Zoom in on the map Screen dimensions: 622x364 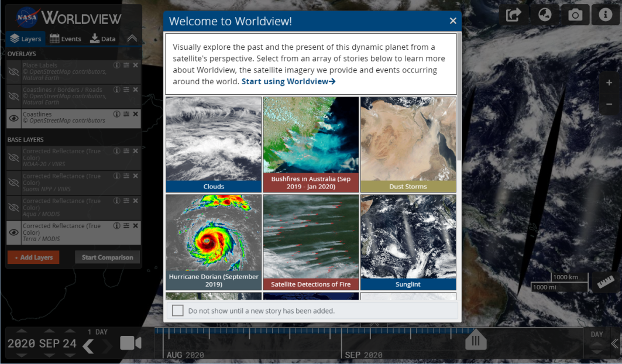tap(609, 83)
